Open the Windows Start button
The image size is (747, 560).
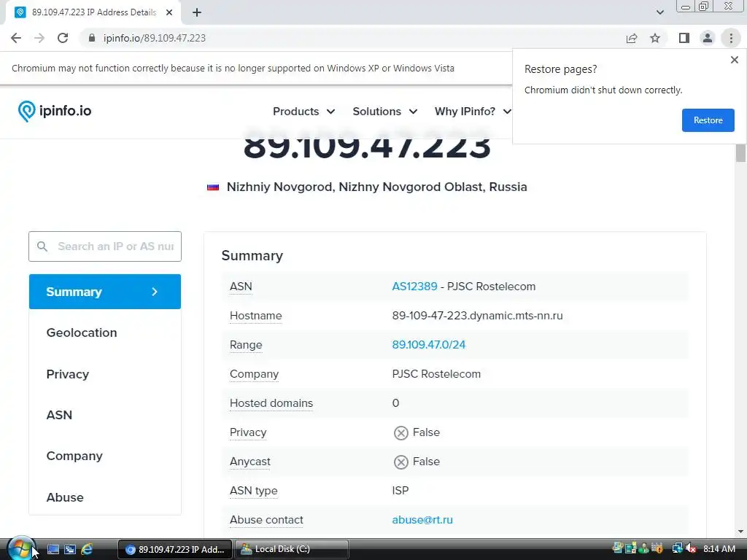click(x=20, y=549)
